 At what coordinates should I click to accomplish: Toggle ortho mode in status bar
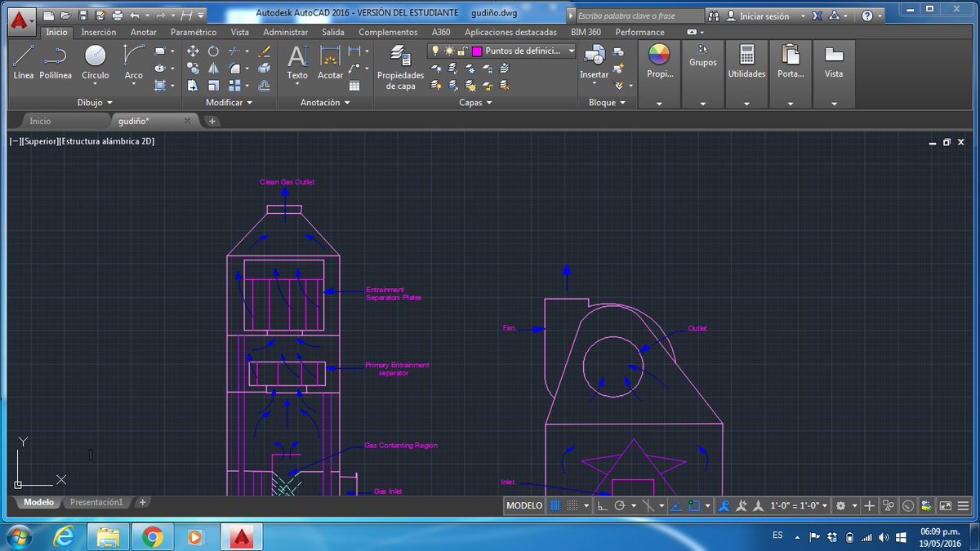point(603,506)
